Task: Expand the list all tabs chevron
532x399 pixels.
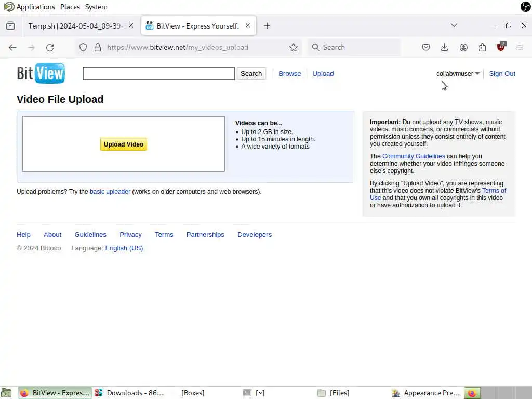Action: (454, 25)
